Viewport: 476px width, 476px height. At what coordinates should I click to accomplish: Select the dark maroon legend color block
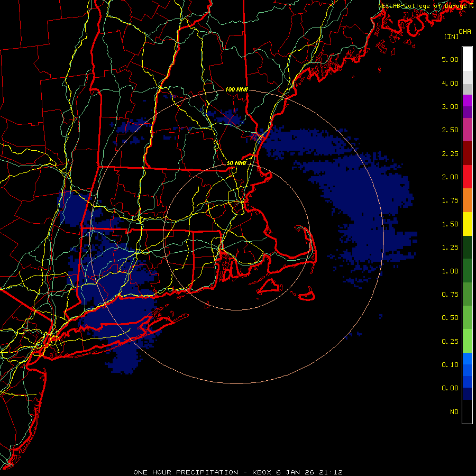click(467, 153)
